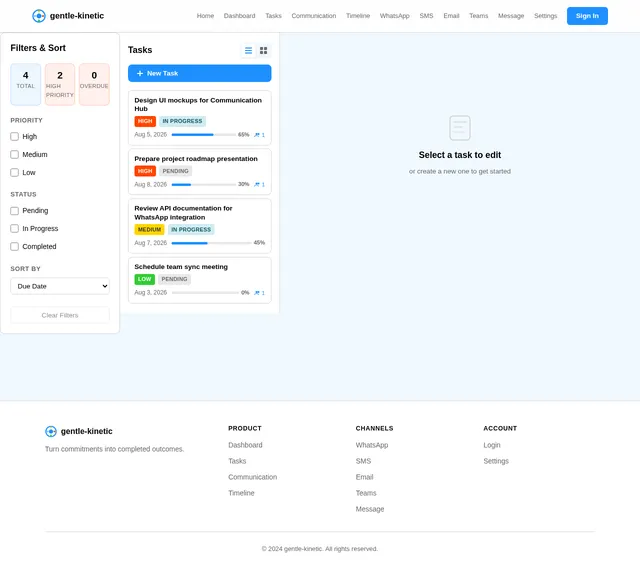Click the gentle-kinetic logo icon in header
The image size is (640, 566).
coord(39,16)
